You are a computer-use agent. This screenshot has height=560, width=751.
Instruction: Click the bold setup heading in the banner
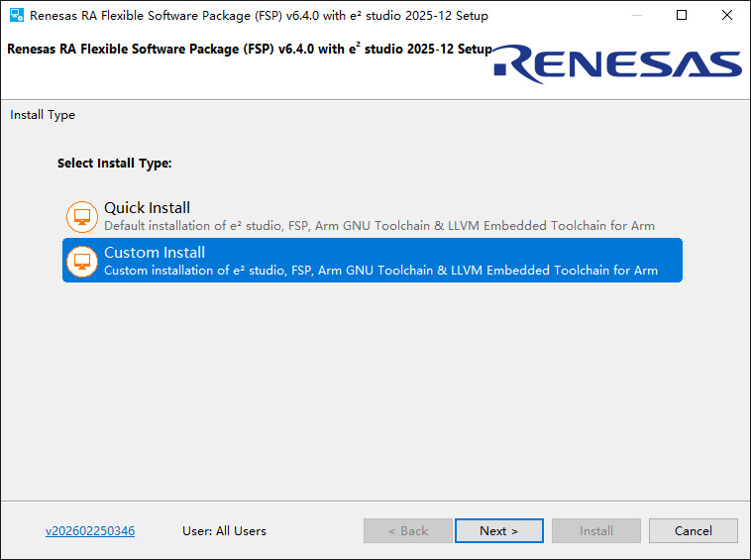(x=250, y=49)
